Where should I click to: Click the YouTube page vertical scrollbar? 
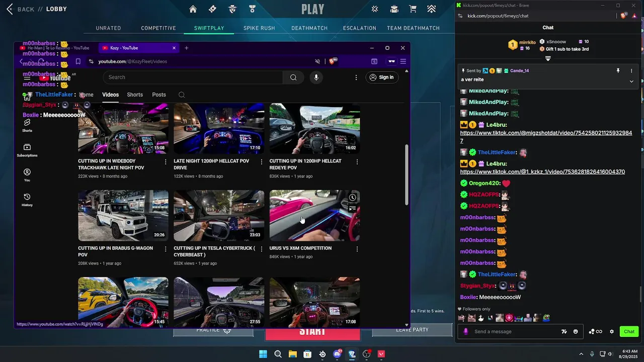pyautogui.click(x=407, y=174)
